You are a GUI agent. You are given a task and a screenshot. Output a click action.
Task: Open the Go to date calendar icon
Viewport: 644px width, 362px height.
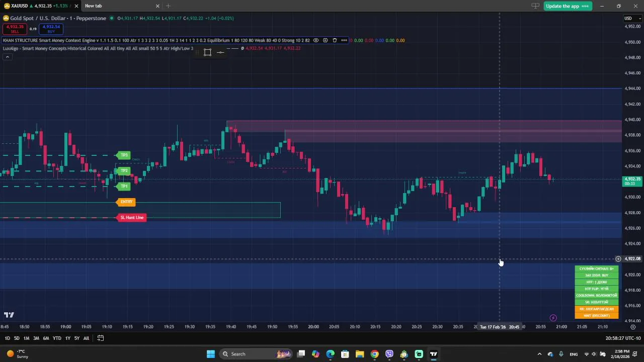click(100, 338)
